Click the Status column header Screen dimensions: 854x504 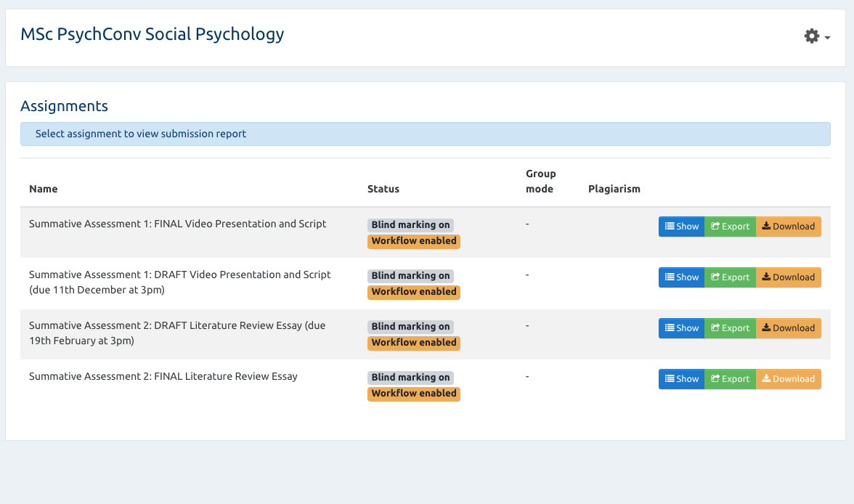[x=383, y=189]
